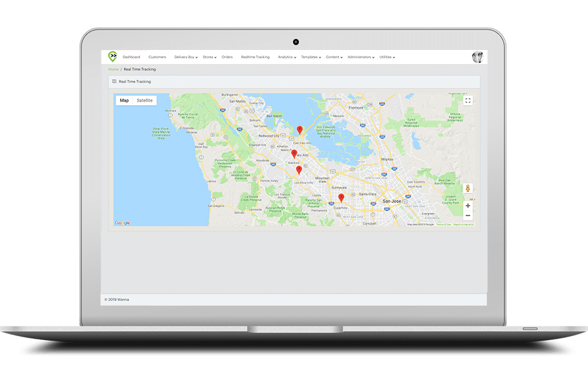Expand the Analytics dropdown

coord(287,57)
